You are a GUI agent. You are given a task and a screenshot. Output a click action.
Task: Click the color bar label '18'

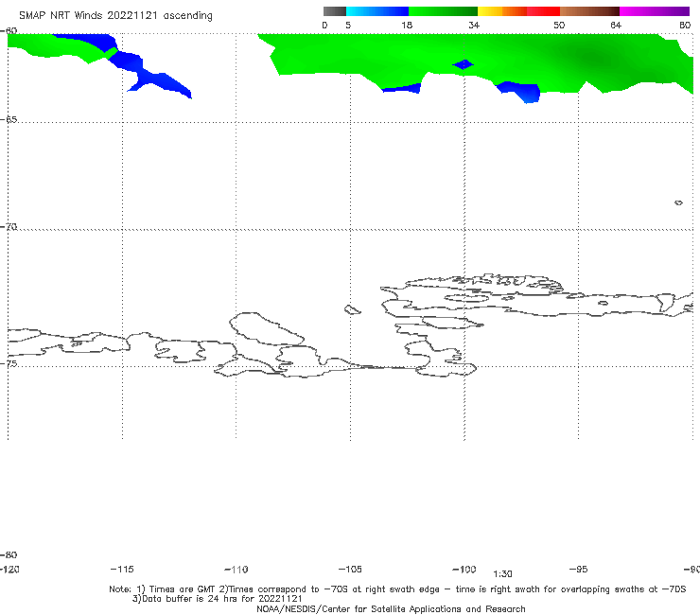(x=407, y=25)
